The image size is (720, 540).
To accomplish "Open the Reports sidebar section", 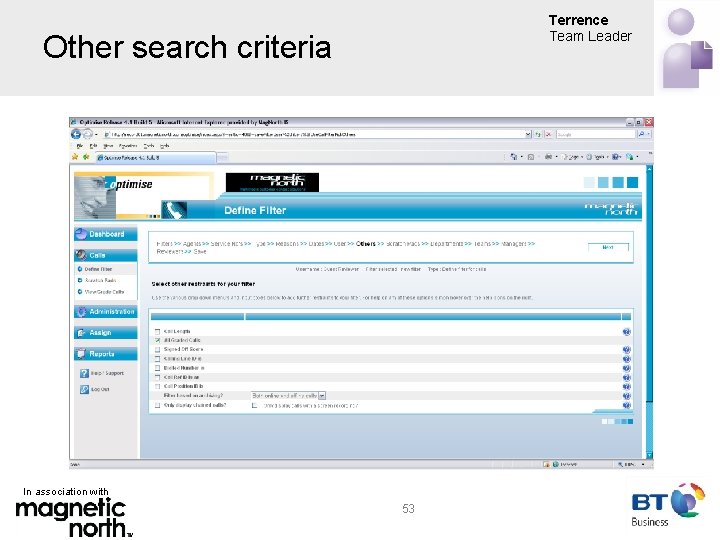I will pos(105,354).
